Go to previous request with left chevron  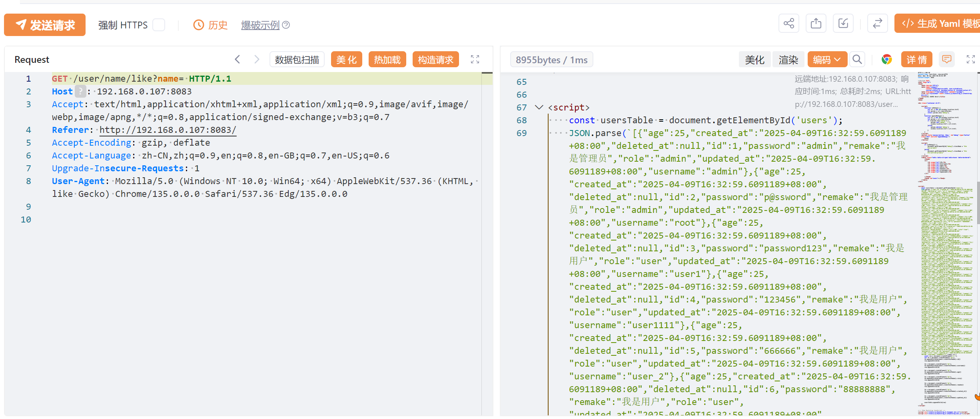tap(238, 60)
